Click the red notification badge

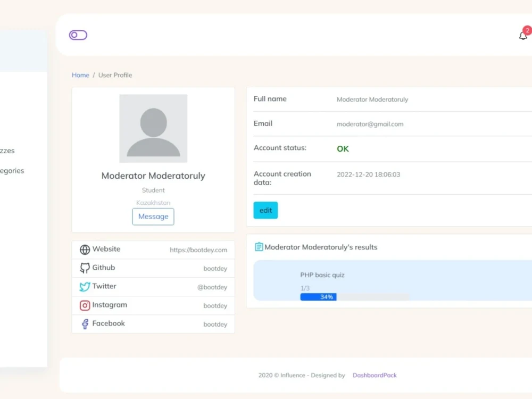pyautogui.click(x=528, y=30)
